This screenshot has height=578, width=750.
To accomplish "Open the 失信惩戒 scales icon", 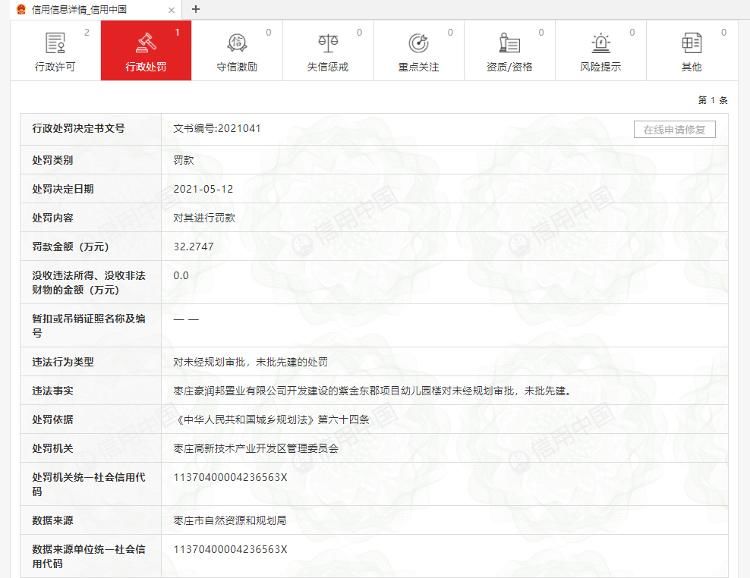I will pos(328,43).
